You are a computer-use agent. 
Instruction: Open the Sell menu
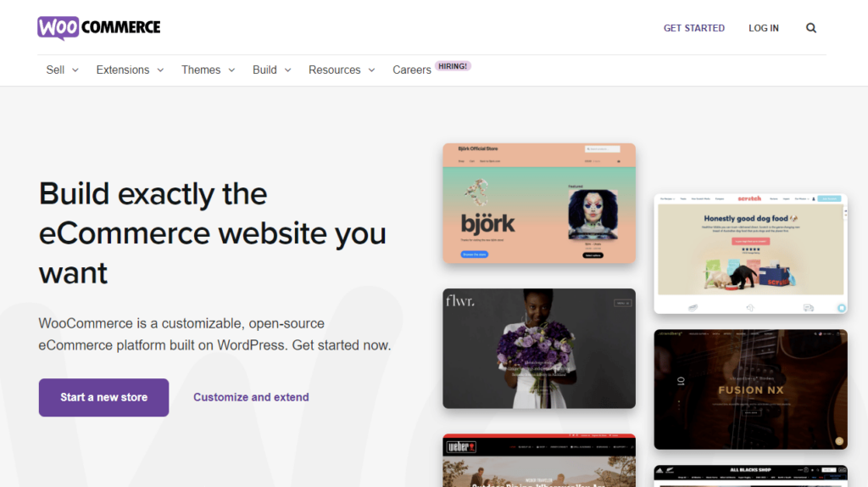55,70
